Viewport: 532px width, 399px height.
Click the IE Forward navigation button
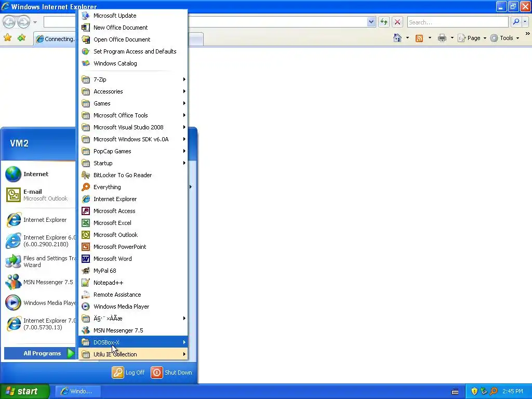tap(23, 22)
